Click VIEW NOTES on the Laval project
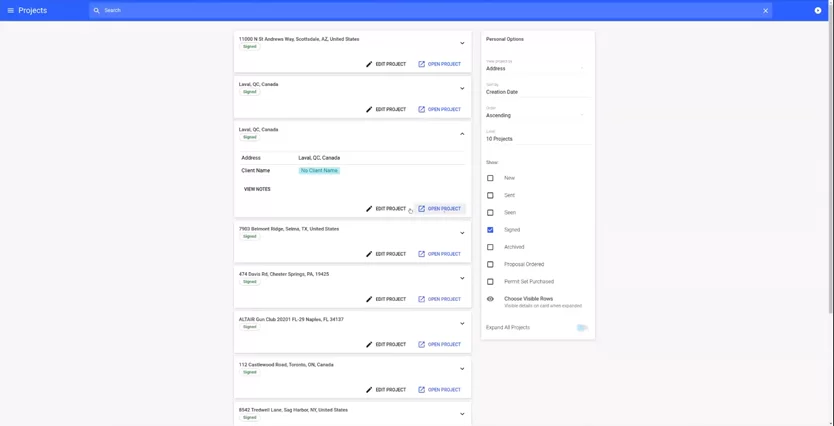 [257, 189]
